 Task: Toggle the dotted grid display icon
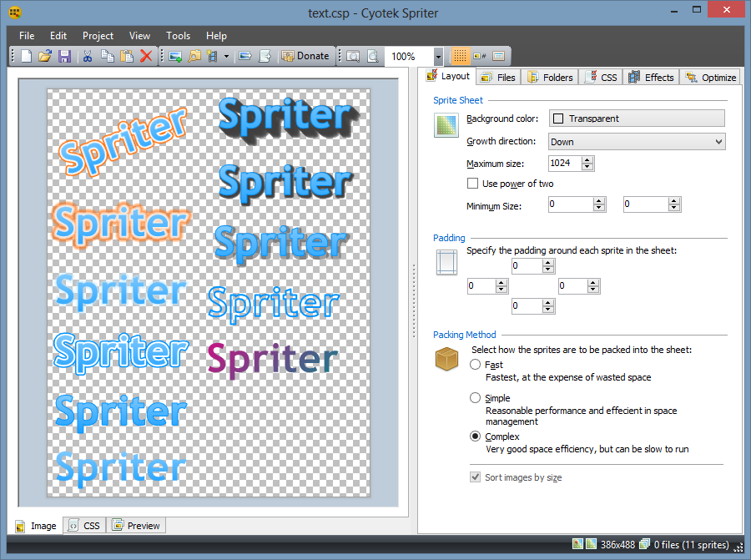pos(460,56)
